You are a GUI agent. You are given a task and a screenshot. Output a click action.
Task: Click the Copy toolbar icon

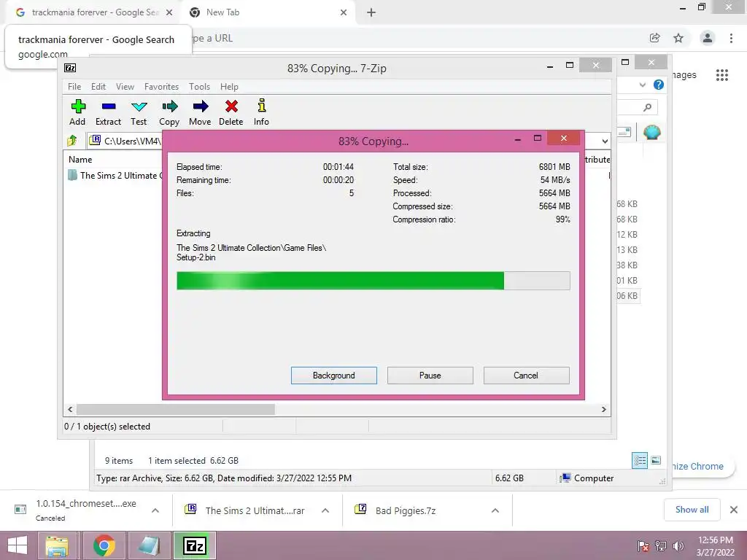[x=169, y=112]
